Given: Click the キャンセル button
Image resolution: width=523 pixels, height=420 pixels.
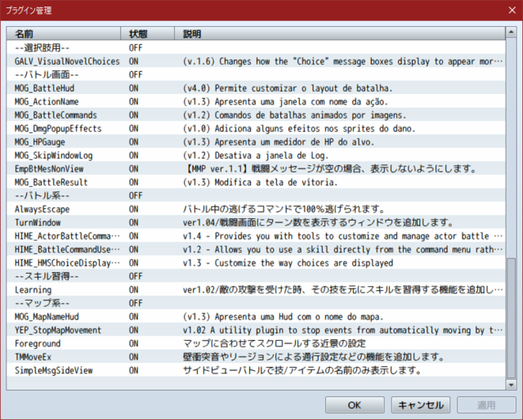Looking at the screenshot, I should (421, 405).
